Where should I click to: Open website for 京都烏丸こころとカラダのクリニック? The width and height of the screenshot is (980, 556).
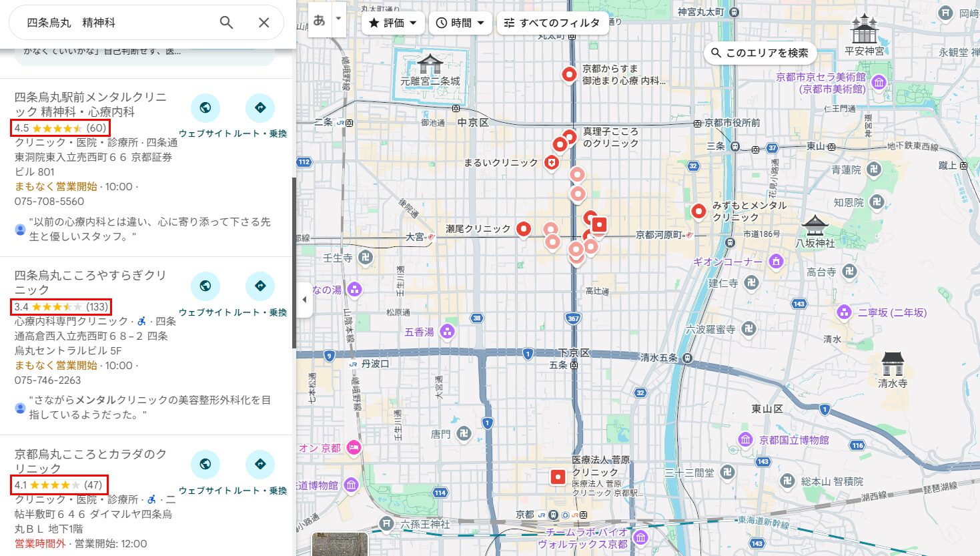(x=205, y=465)
